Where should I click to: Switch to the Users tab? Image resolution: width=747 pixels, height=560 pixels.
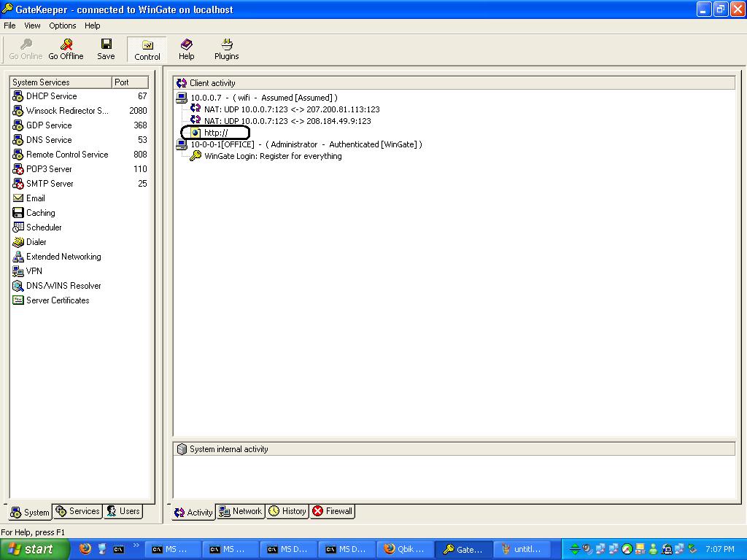tap(123, 511)
